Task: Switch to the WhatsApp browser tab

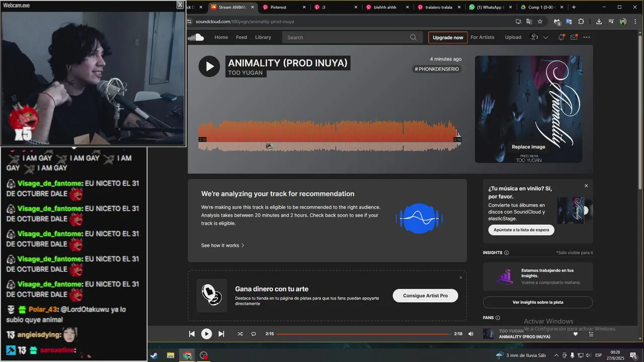Action: click(x=490, y=7)
